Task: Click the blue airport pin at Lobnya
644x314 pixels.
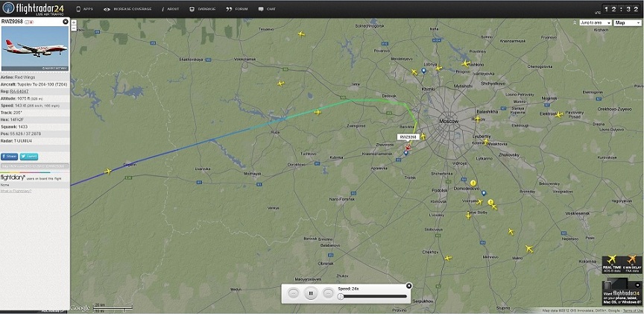Action: click(x=424, y=71)
